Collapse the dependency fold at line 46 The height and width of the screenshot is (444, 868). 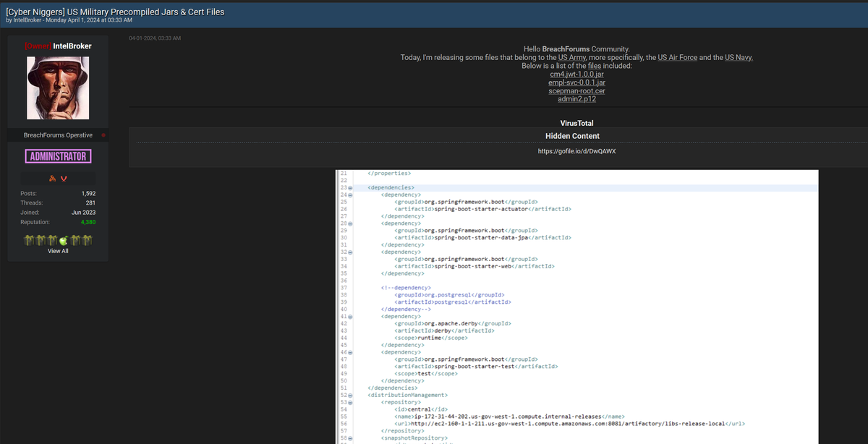tap(350, 351)
